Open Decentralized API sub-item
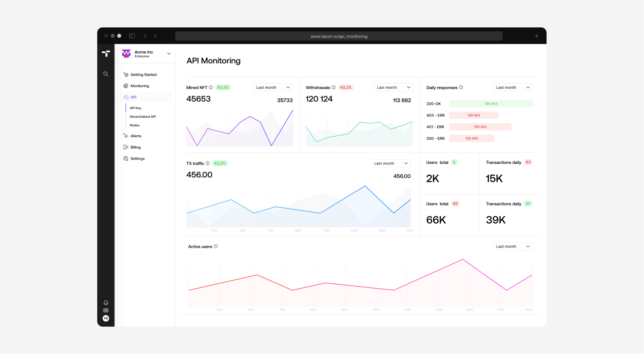This screenshot has height=354, width=644. (x=143, y=117)
